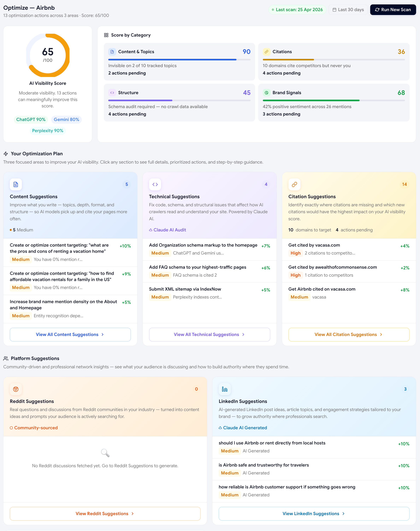420x531 pixels.
Task: Click the LinkedIn Suggestions icon
Action: [x=224, y=389]
